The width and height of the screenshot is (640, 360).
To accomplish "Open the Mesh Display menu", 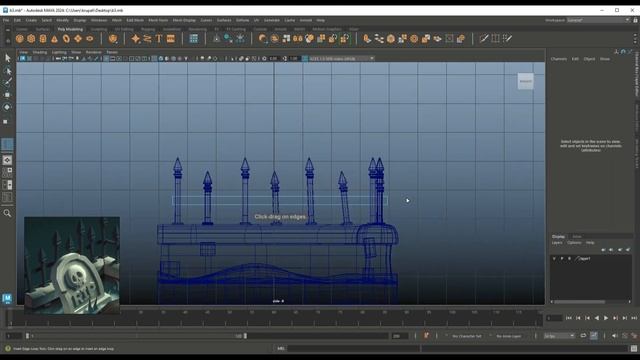I will (184, 20).
